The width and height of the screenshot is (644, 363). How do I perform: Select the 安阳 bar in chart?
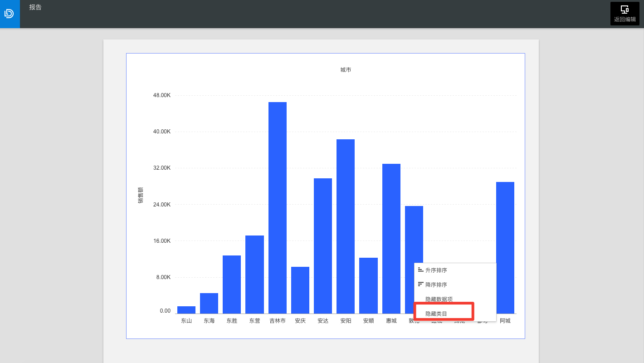click(x=346, y=226)
